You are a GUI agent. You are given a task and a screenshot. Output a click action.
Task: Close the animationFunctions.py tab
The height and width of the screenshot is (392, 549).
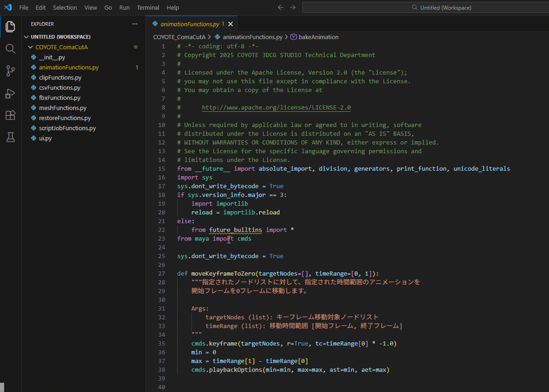(x=231, y=24)
